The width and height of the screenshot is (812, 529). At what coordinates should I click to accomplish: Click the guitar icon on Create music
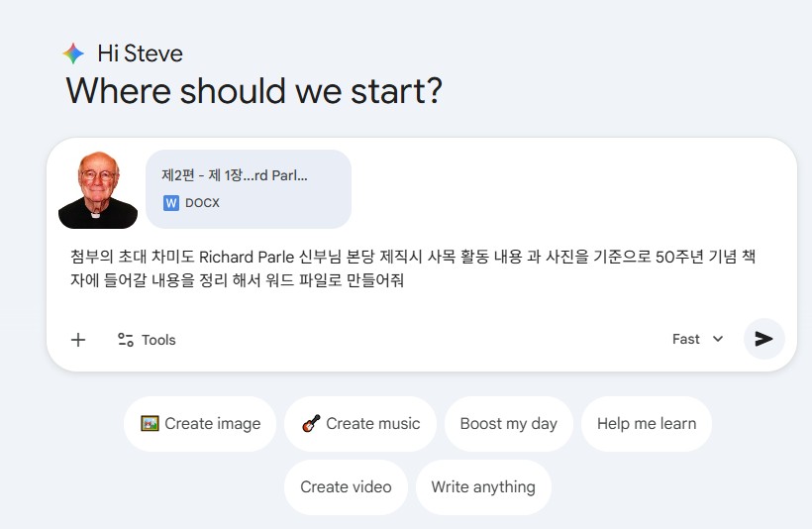(311, 424)
